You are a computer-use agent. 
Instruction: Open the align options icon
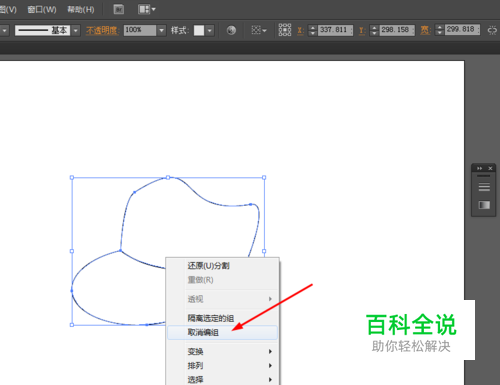tap(259, 30)
